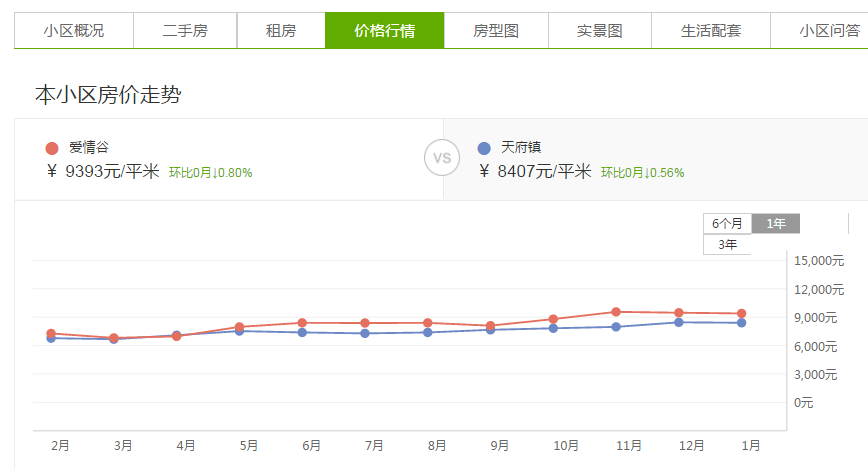Click 天府镇 blue data point for 1月
The width and height of the screenshot is (868, 469).
point(741,323)
